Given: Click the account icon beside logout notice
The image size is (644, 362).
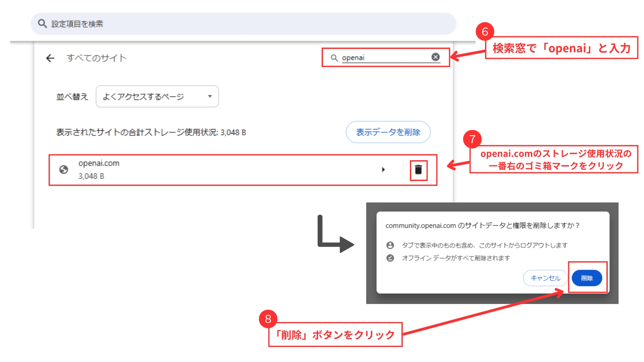Looking at the screenshot, I should pos(390,245).
